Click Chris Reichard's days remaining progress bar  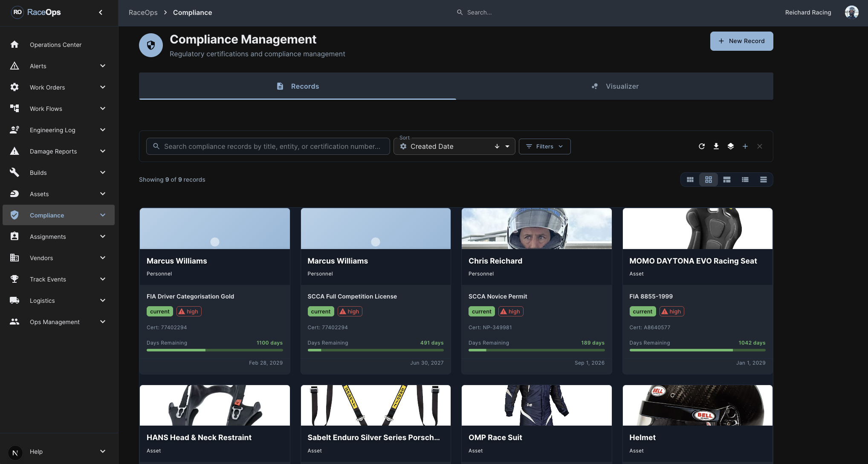[536, 350]
